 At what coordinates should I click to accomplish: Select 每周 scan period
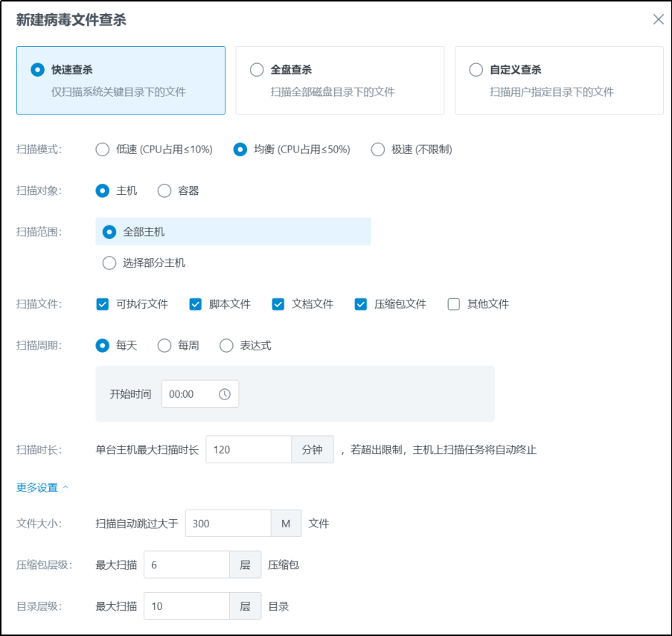click(164, 346)
